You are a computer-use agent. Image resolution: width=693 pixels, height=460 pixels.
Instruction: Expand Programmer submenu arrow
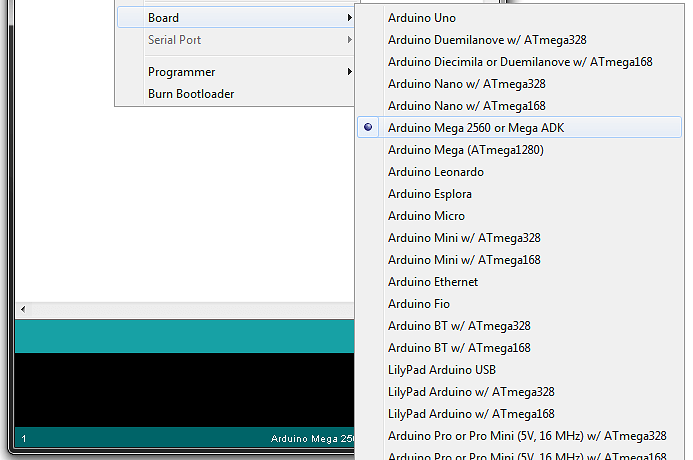tap(349, 72)
